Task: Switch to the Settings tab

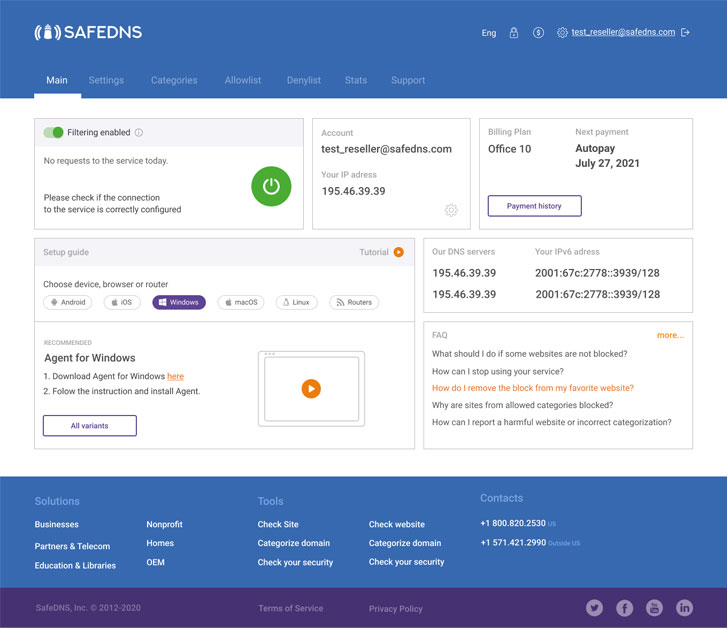Action: coord(106,80)
